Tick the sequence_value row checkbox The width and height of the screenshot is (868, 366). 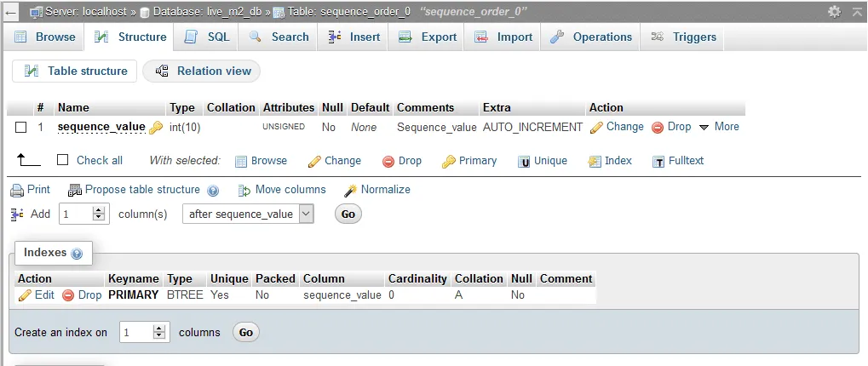(21, 127)
